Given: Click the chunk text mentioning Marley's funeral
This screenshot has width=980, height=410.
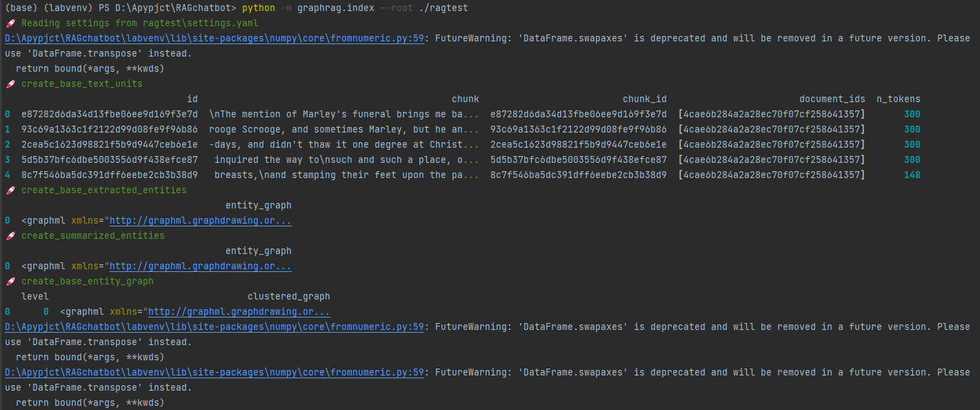Looking at the screenshot, I should [x=344, y=115].
